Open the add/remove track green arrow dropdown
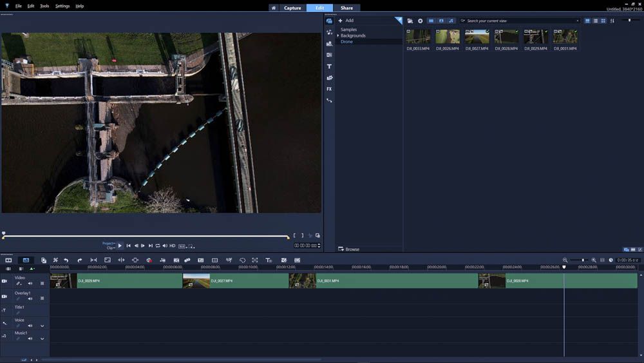The width and height of the screenshot is (644, 363). (x=32, y=269)
